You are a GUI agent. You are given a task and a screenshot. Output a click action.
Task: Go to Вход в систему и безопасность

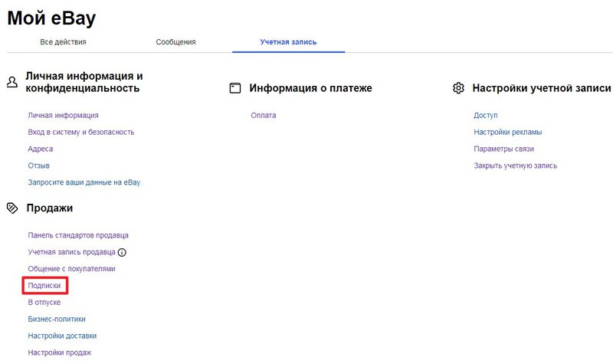click(81, 132)
